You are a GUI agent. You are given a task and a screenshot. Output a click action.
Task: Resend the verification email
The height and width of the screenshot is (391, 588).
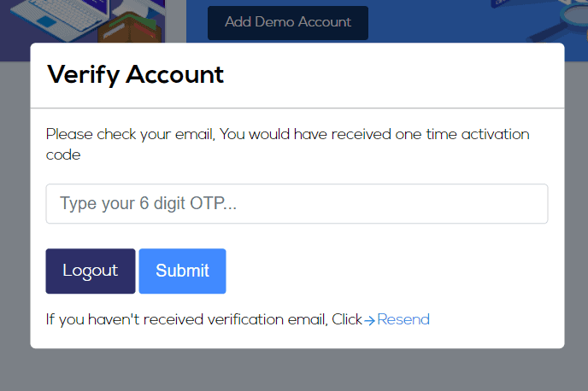click(x=403, y=319)
